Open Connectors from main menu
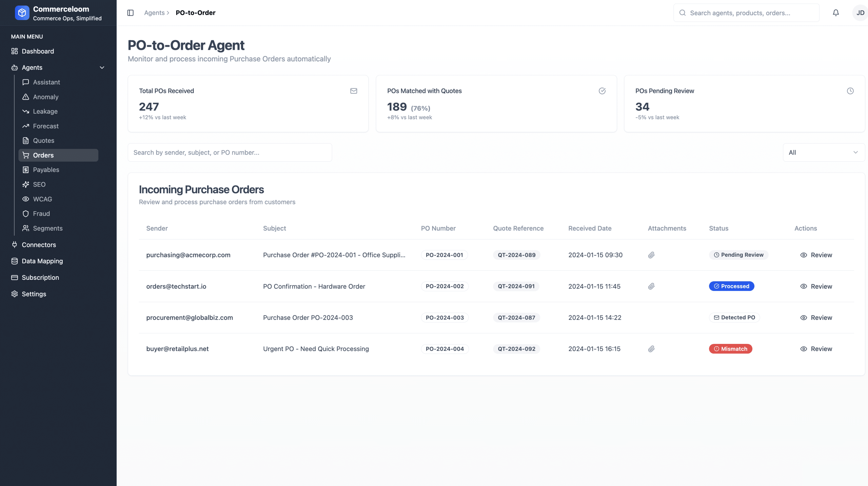This screenshot has height=486, width=868. (x=39, y=245)
